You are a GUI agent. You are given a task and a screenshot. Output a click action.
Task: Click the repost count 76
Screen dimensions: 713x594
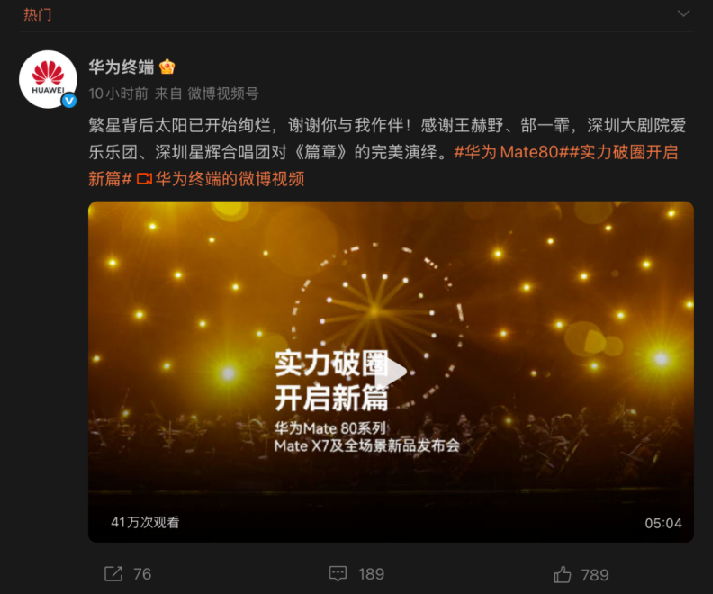pyautogui.click(x=142, y=574)
